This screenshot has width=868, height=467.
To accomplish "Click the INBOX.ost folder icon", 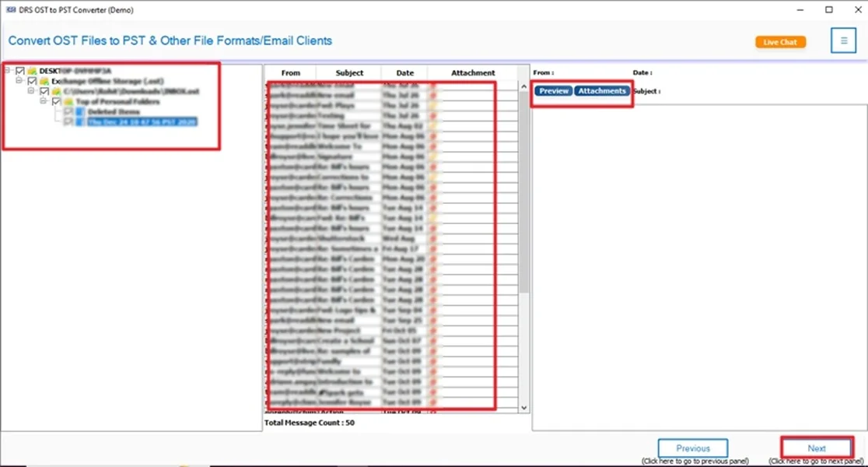I will [x=56, y=91].
